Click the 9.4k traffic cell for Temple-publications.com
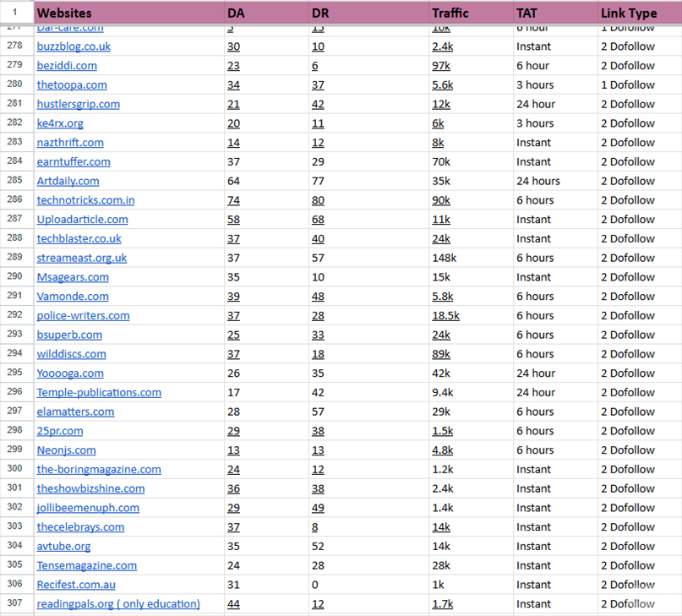 point(471,392)
